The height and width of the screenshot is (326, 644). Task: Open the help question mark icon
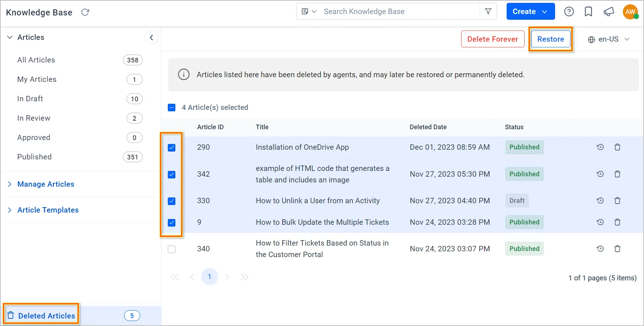pos(569,12)
